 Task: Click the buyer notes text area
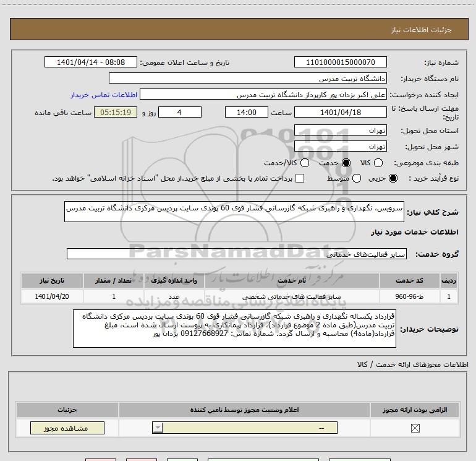[x=234, y=329]
